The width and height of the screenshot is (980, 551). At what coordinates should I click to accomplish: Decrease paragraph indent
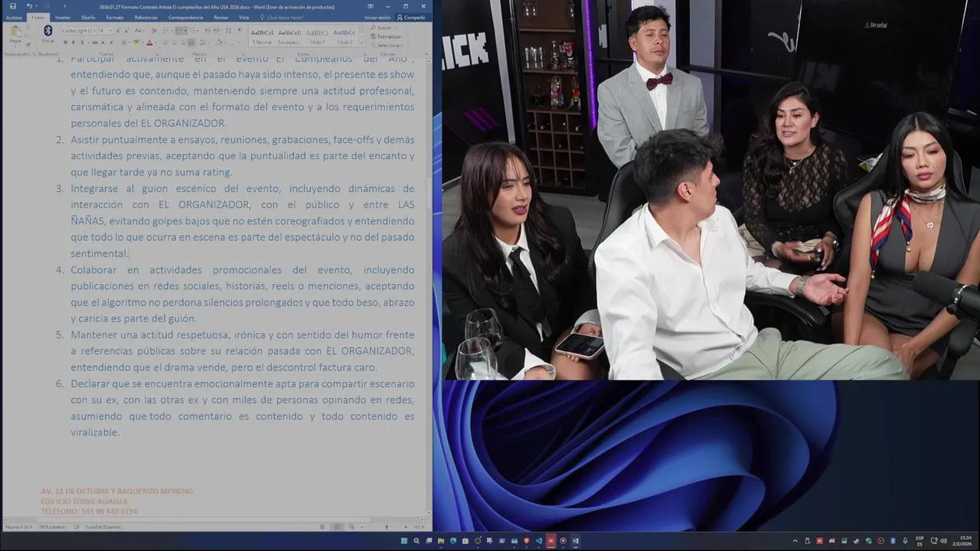pos(207,31)
